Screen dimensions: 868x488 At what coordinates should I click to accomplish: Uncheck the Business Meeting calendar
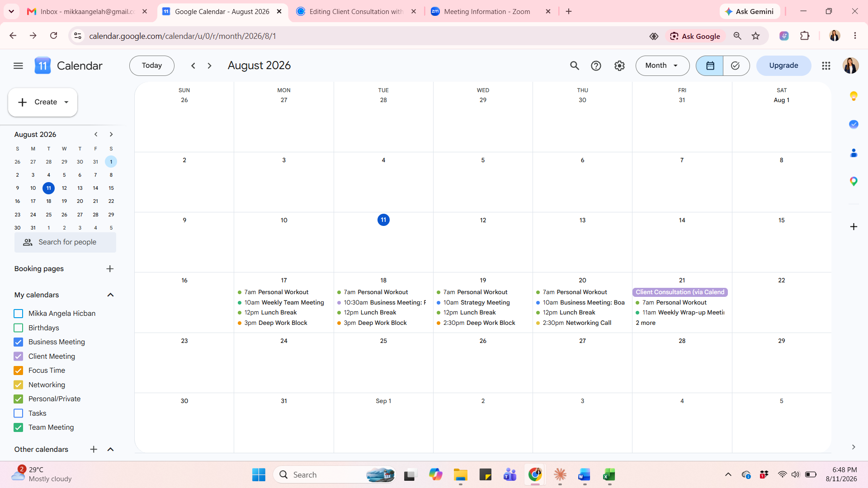point(19,342)
